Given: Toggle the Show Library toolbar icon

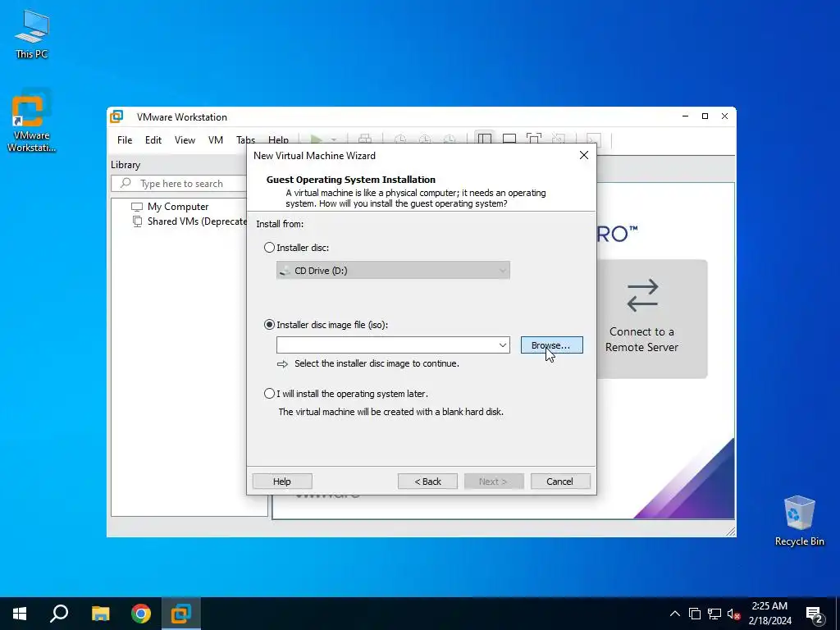Looking at the screenshot, I should tap(484, 139).
